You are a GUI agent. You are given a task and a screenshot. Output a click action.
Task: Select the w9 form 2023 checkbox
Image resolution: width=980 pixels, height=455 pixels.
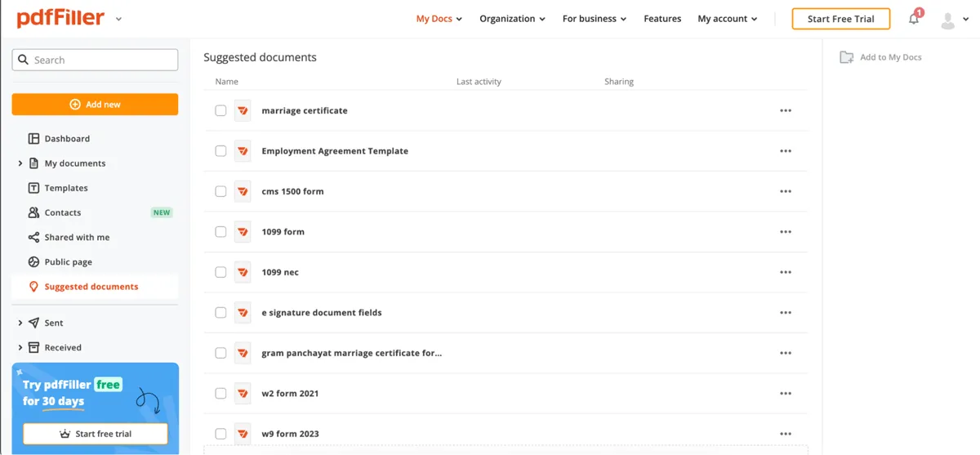coord(220,434)
